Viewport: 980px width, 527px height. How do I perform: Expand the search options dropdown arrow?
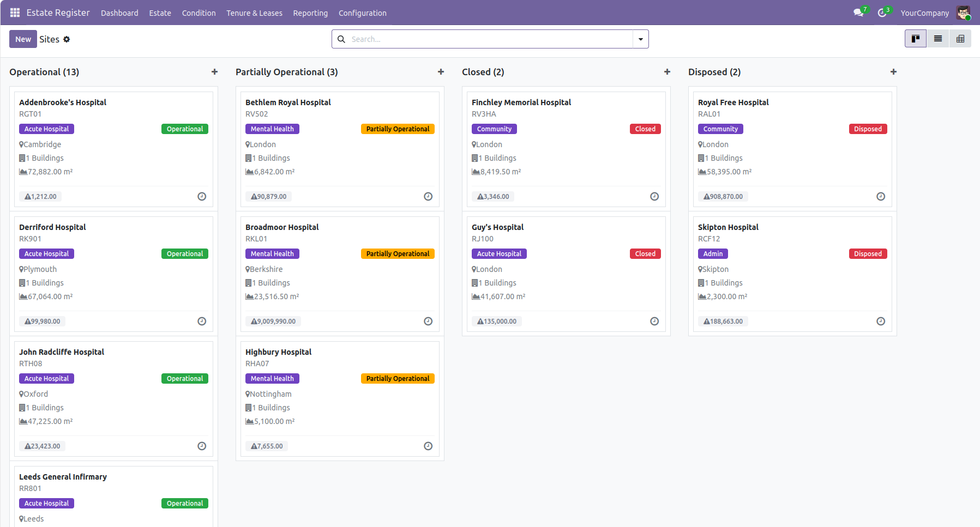coord(641,39)
